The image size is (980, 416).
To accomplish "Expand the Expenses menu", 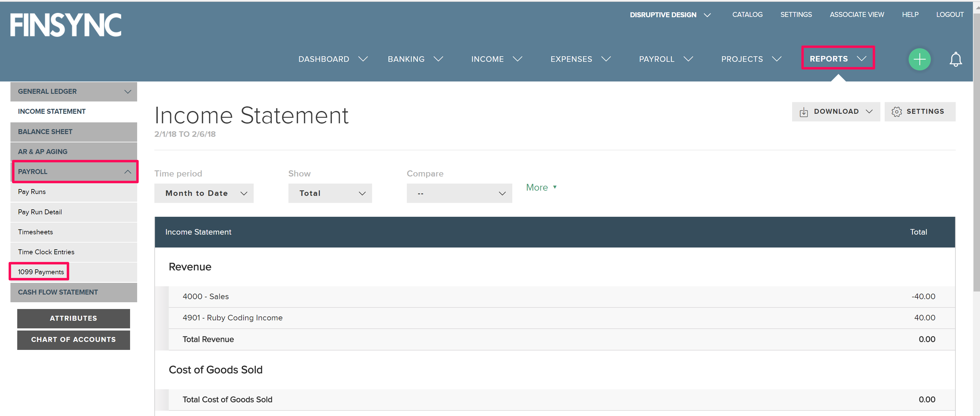I will pos(580,59).
